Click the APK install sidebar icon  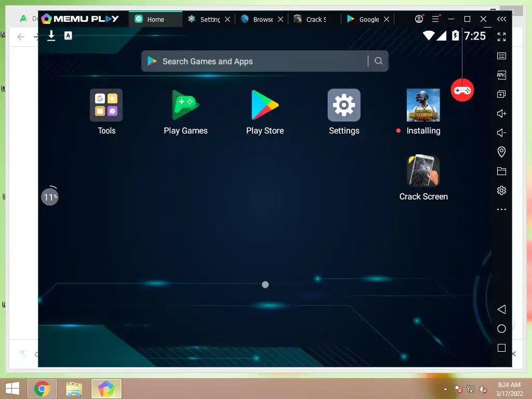point(501,75)
